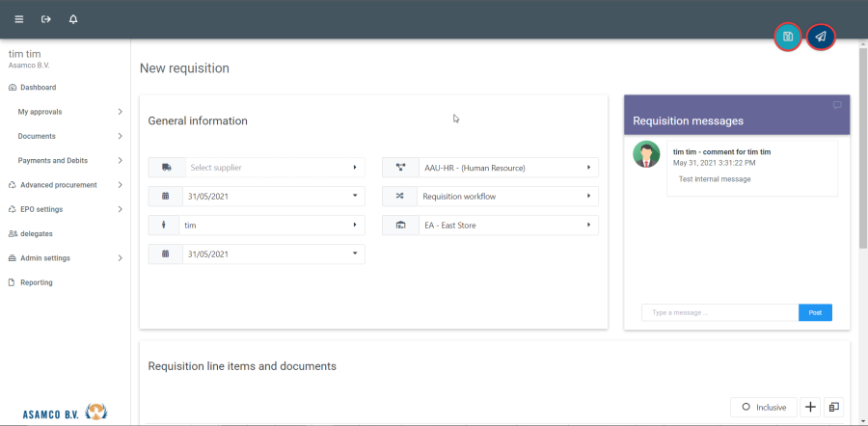Click the round send requisition button
Viewport: 868px width, 426px height.
pos(821,37)
